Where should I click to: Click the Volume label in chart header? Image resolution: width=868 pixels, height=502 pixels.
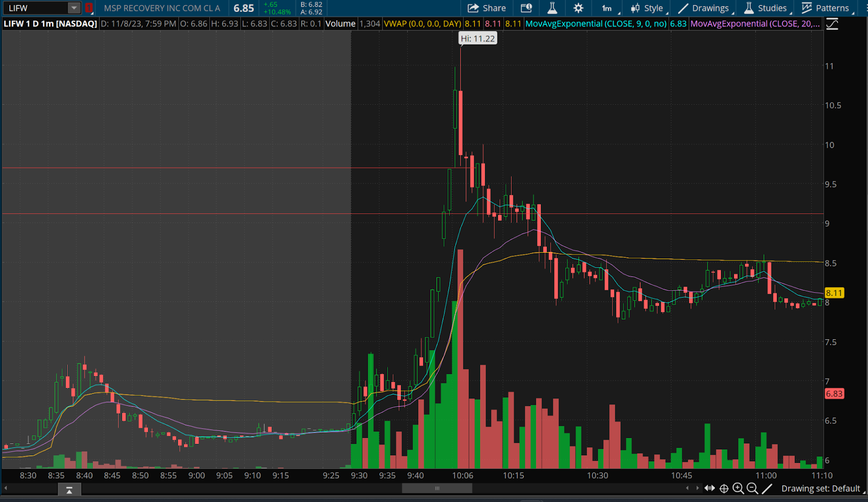pyautogui.click(x=340, y=24)
